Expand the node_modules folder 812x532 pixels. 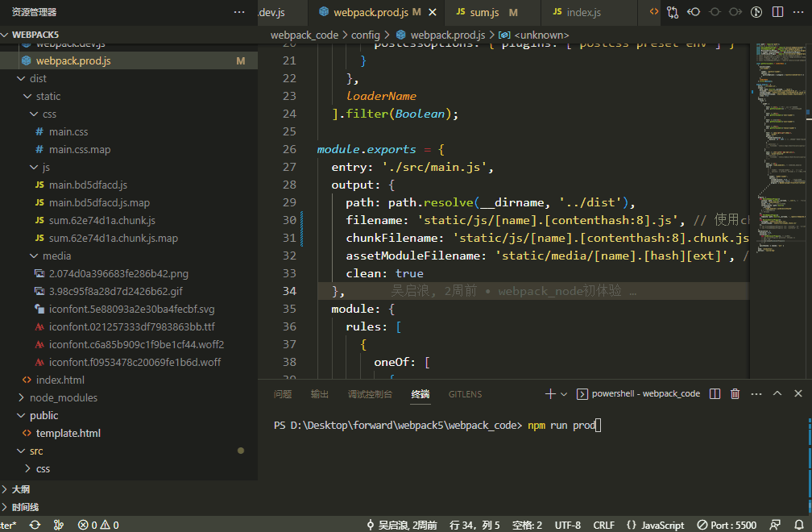[63, 397]
